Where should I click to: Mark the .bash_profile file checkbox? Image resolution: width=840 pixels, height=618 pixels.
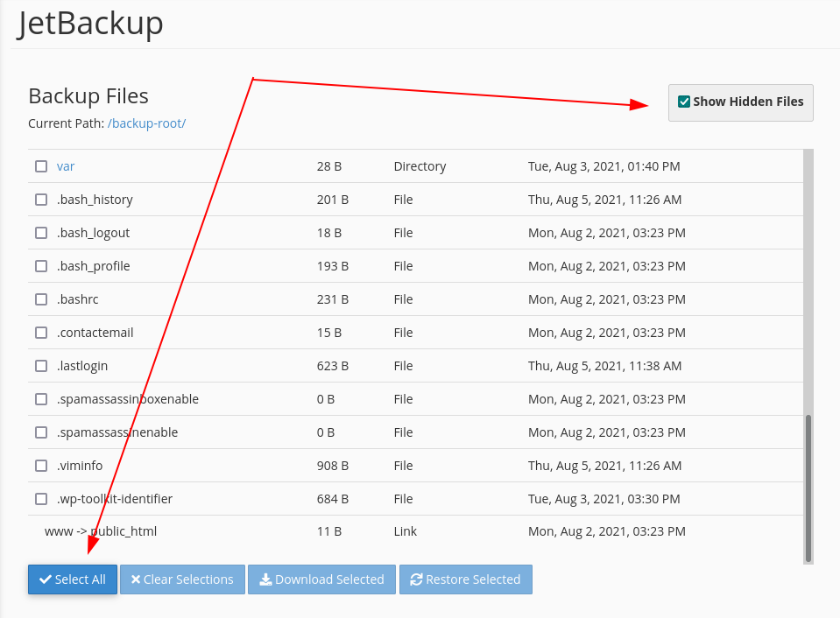point(41,266)
